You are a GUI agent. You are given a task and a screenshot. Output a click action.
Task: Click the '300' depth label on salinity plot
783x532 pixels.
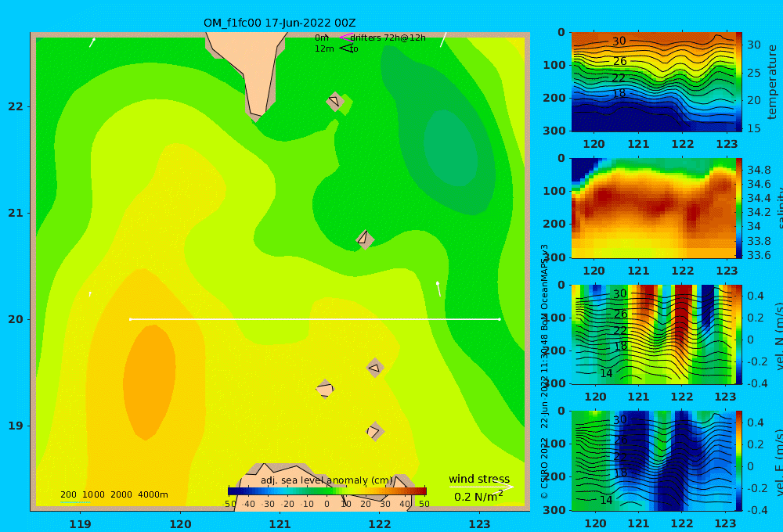coord(554,257)
